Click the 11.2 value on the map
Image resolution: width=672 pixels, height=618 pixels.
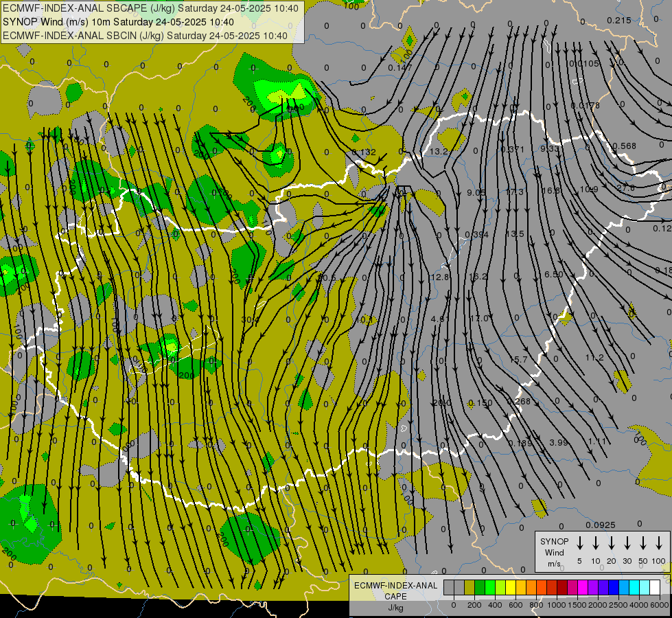coord(595,358)
